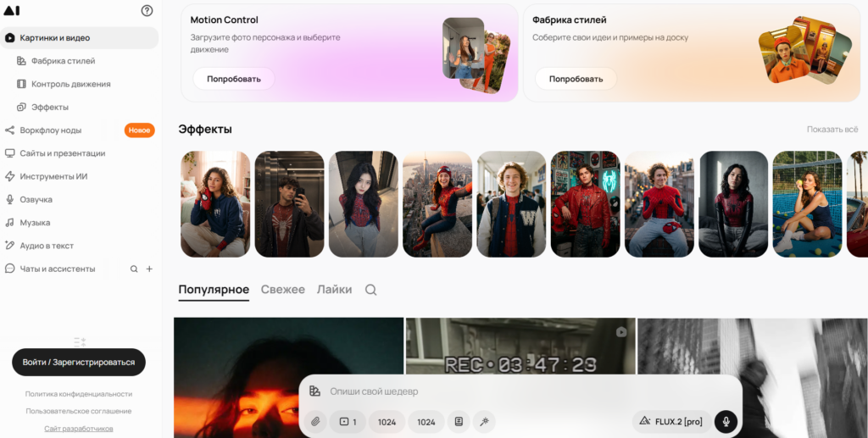Click magic wand enhance prompt icon

(x=484, y=422)
